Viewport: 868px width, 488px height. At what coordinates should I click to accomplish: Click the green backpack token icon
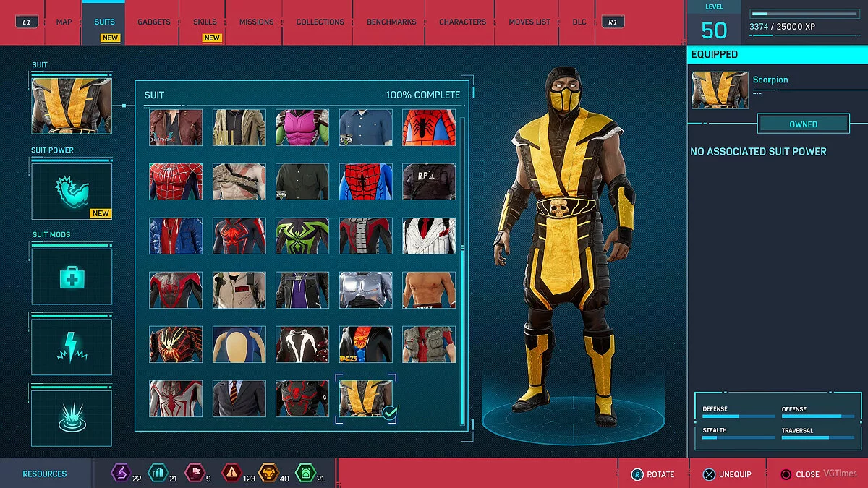coord(305,474)
